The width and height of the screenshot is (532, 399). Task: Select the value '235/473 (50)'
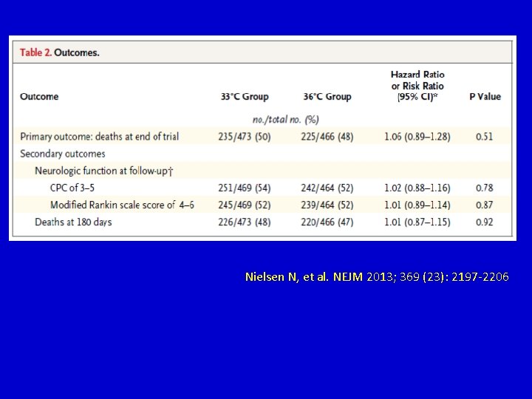point(245,137)
